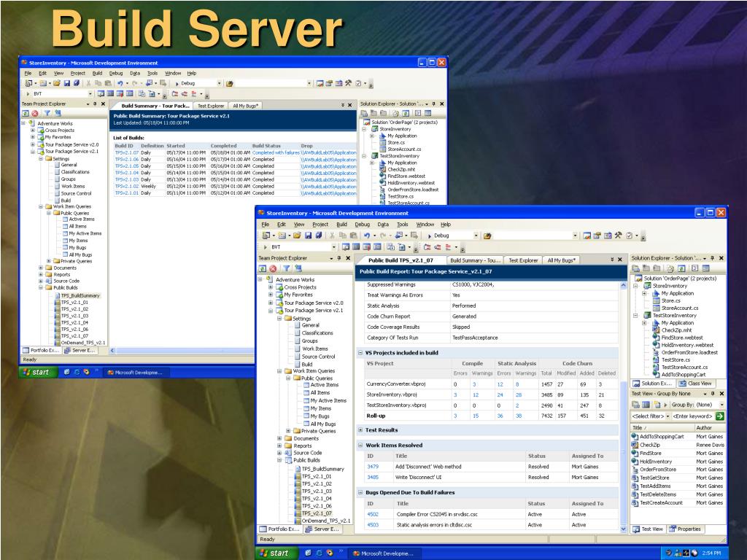Select the Server E... tab in front window bottom

(322, 529)
